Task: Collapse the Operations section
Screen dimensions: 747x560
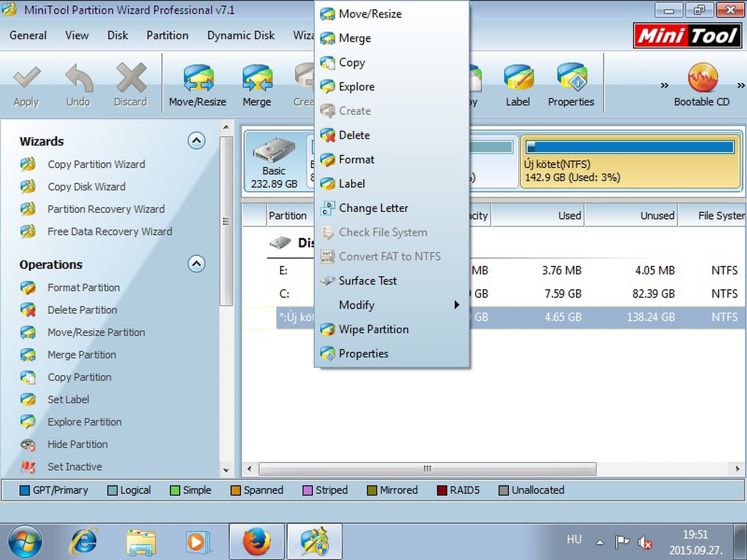Action: coord(197,264)
